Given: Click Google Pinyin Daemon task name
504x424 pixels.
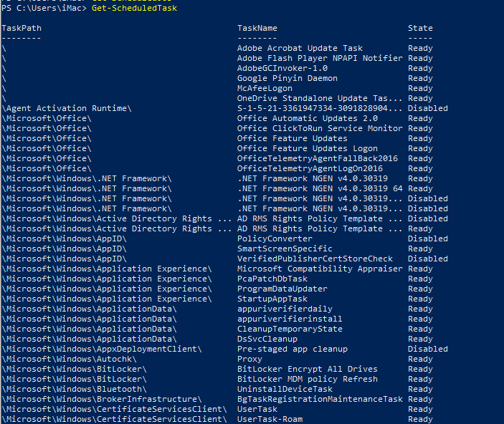Looking at the screenshot, I should tap(287, 78).
